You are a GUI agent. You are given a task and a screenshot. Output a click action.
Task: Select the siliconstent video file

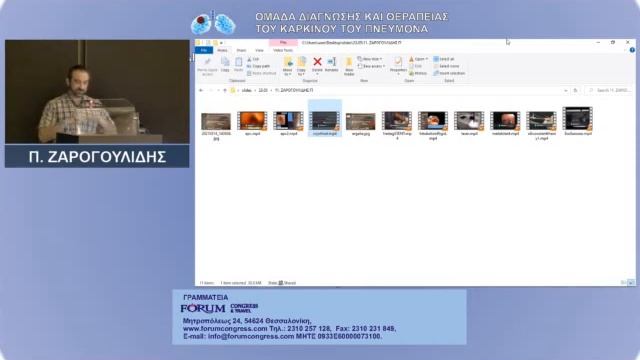click(x=541, y=126)
